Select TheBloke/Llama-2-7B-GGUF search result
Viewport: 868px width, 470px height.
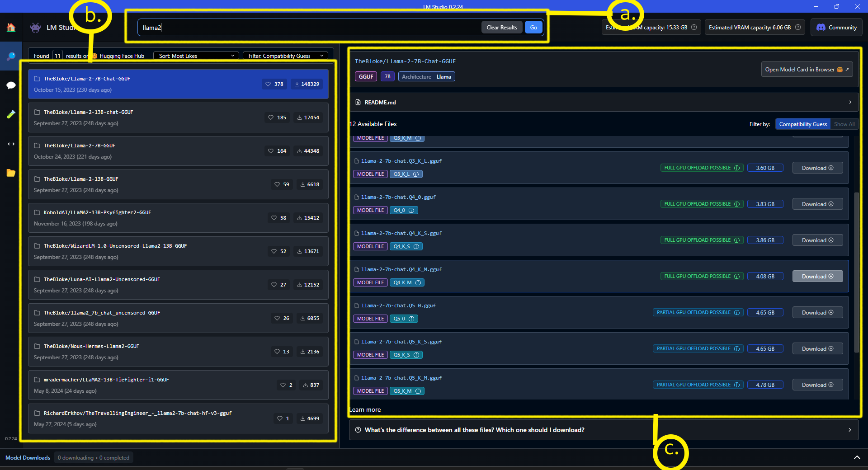pyautogui.click(x=178, y=151)
